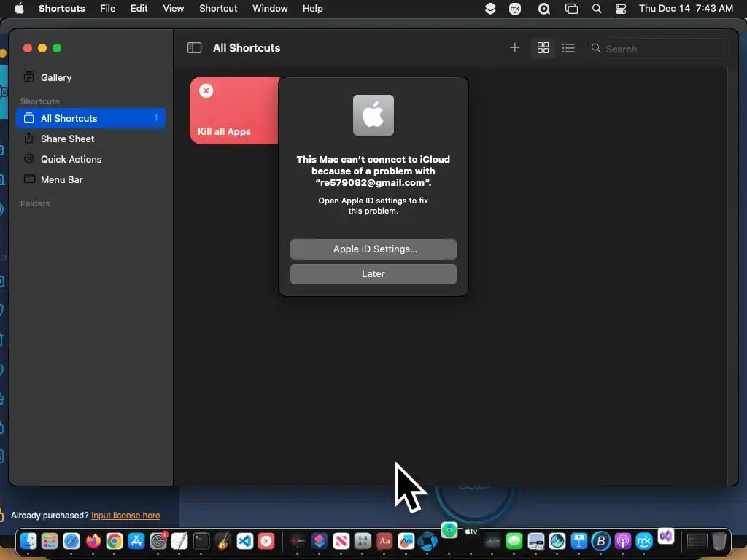Open Stocks from the Dock
This screenshot has height=560, width=747.
492,541
